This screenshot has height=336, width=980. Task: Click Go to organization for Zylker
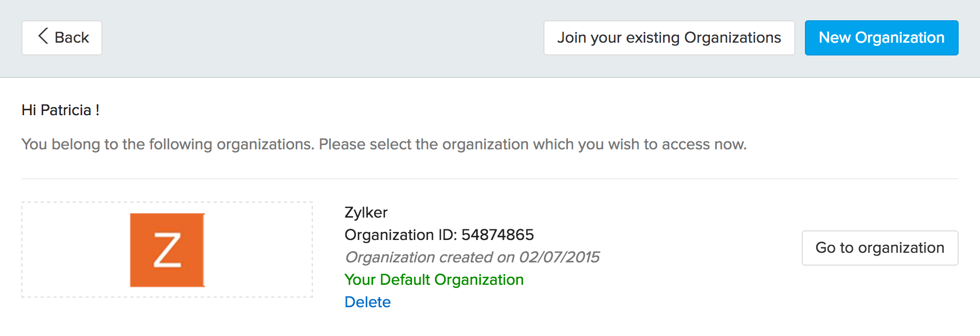point(880,247)
